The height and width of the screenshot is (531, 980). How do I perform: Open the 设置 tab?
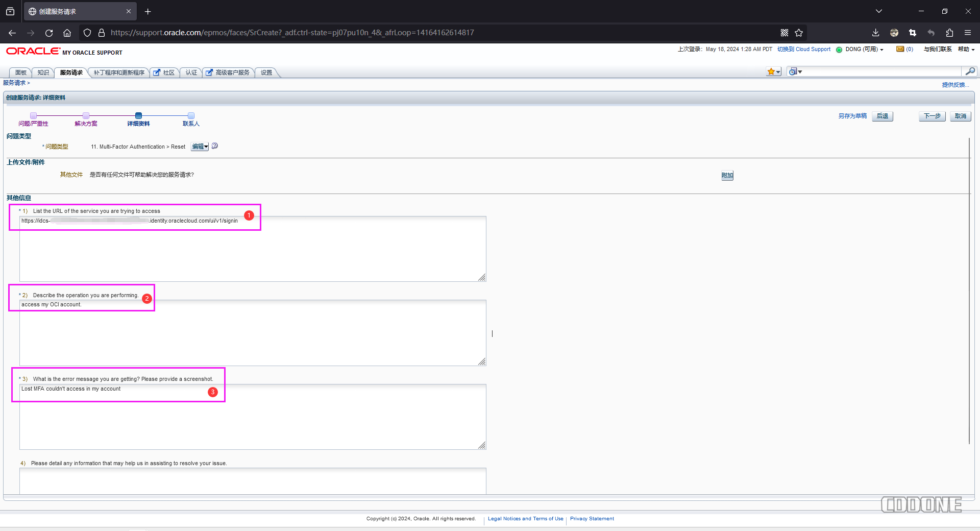coord(266,73)
